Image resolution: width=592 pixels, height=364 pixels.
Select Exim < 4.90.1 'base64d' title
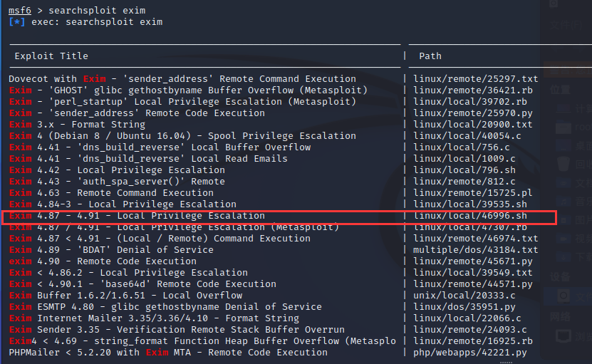pos(142,284)
